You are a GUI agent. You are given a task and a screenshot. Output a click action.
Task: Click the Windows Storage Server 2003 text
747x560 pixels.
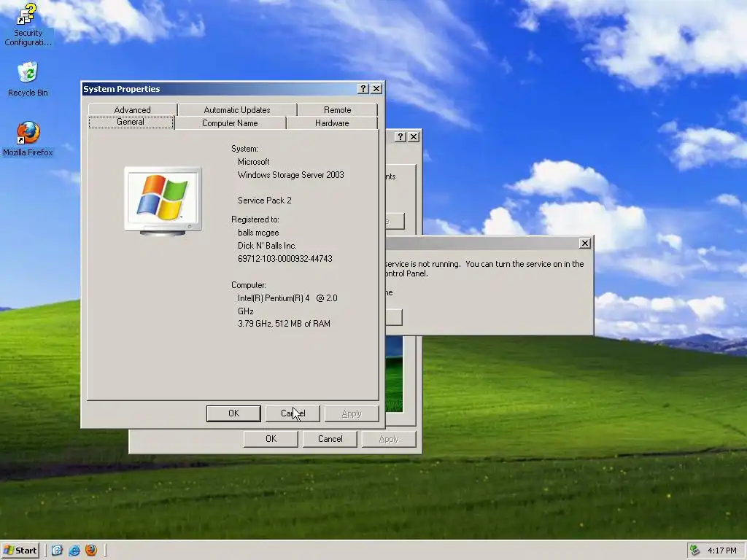pyautogui.click(x=290, y=175)
